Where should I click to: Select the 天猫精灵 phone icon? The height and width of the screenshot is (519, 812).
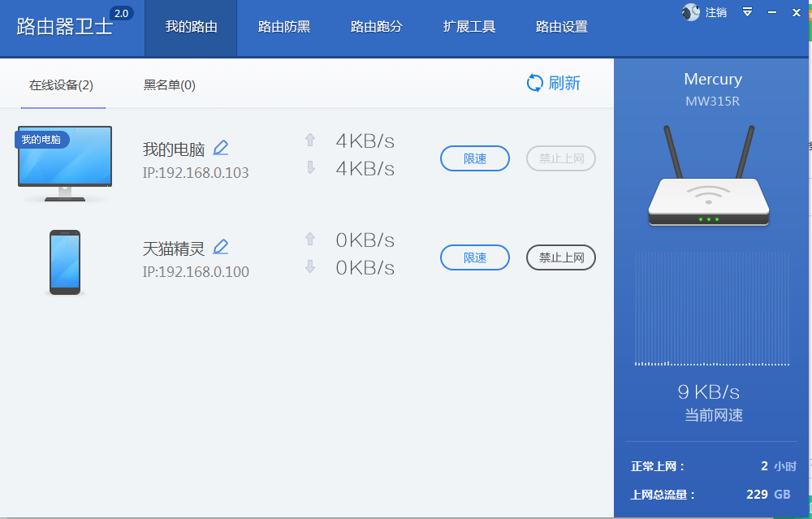tap(64, 262)
